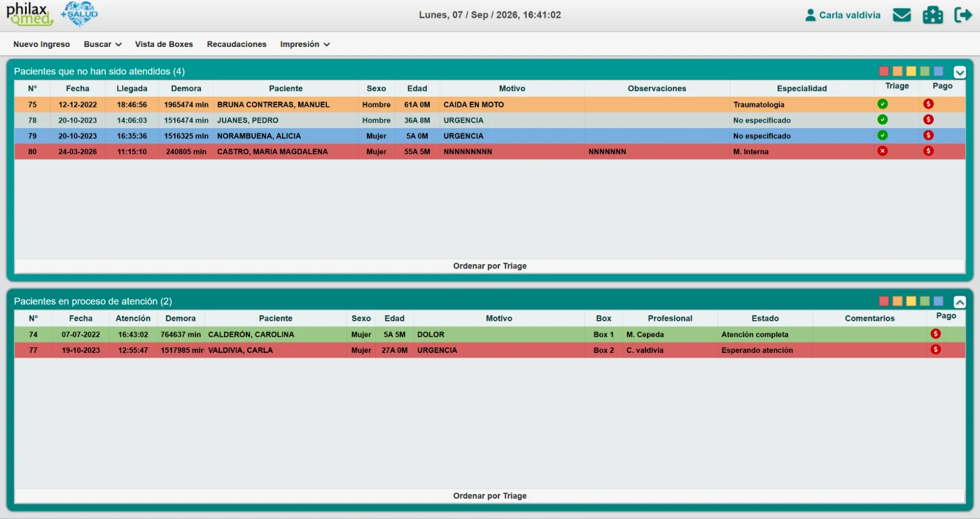The width and height of the screenshot is (980, 519).
Task: Go to Vista de Boxes
Action: [164, 44]
